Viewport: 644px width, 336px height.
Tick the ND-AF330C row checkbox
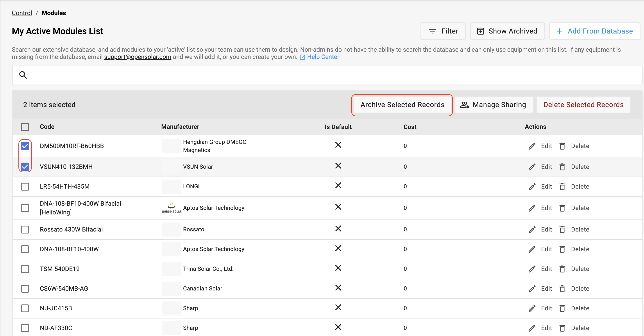coord(25,328)
